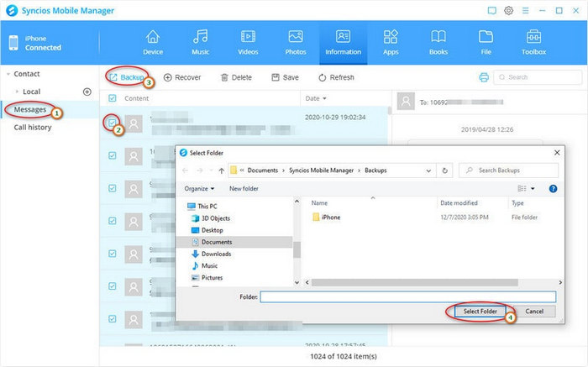This screenshot has height=367, width=588.
Task: Select Music folder in navigation tree
Action: point(204,265)
